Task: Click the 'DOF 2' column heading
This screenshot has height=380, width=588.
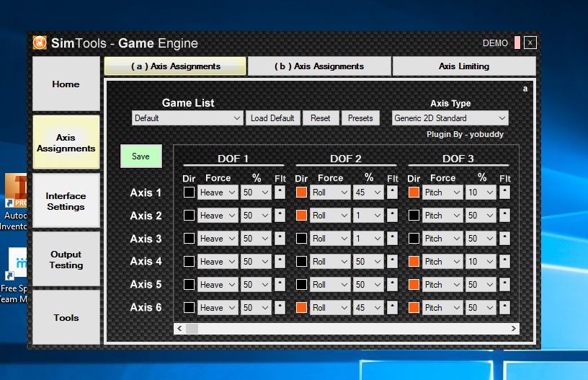Action: pyautogui.click(x=346, y=159)
